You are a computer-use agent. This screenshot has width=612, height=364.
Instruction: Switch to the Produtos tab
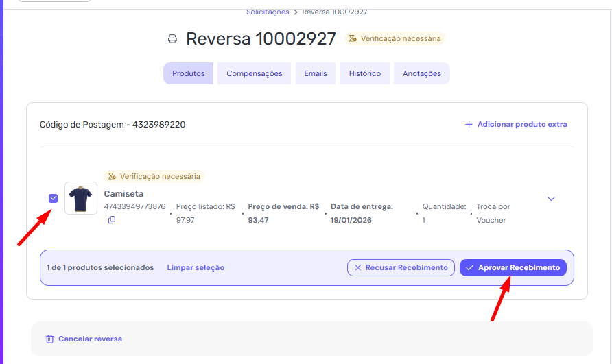[188, 74]
